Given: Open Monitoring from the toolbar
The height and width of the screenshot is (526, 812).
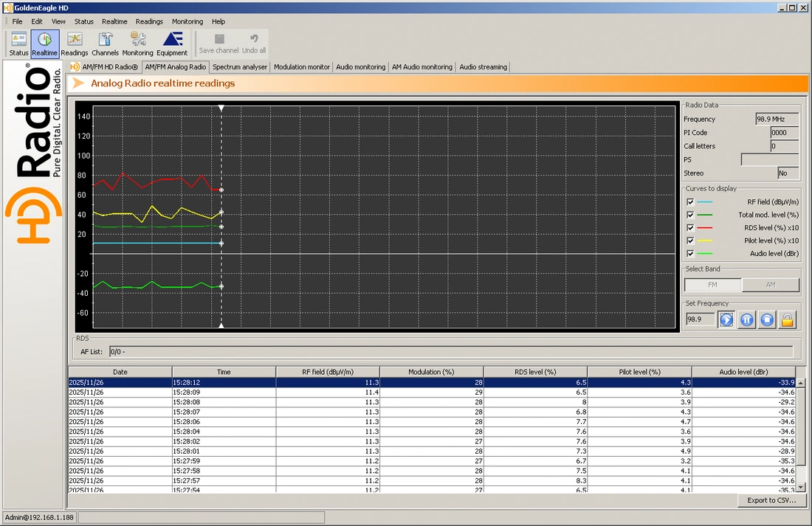Looking at the screenshot, I should point(138,44).
